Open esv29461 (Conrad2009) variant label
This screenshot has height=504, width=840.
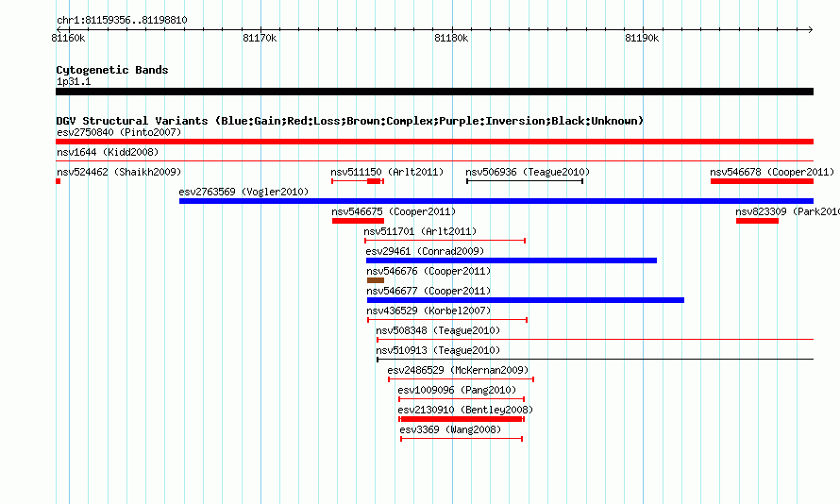tap(425, 251)
